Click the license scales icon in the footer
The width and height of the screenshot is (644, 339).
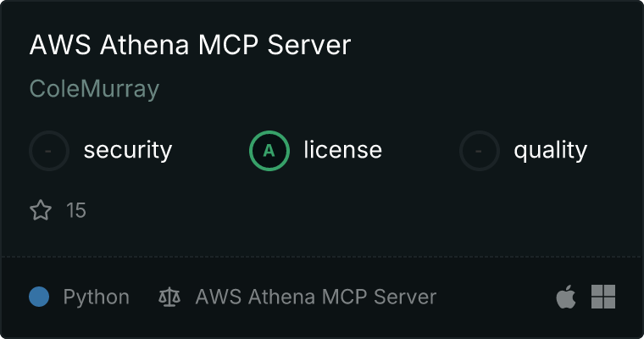(169, 297)
